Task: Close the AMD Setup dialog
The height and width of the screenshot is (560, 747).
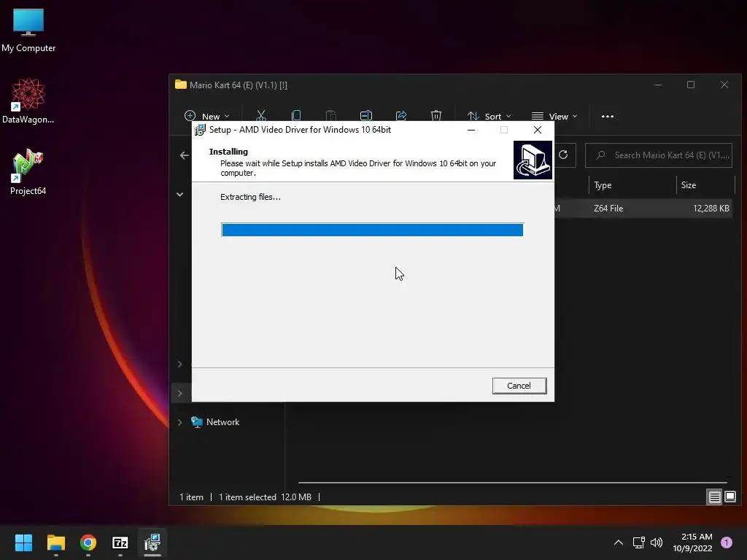Action: tap(538, 130)
